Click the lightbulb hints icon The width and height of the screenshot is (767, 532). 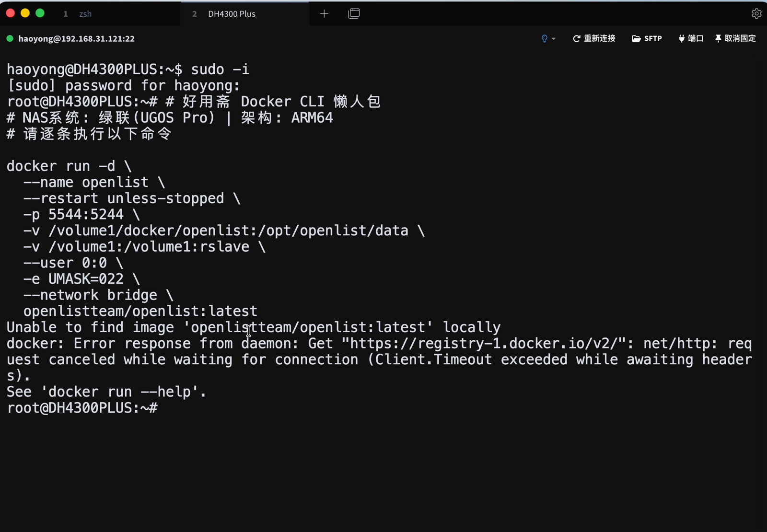544,39
